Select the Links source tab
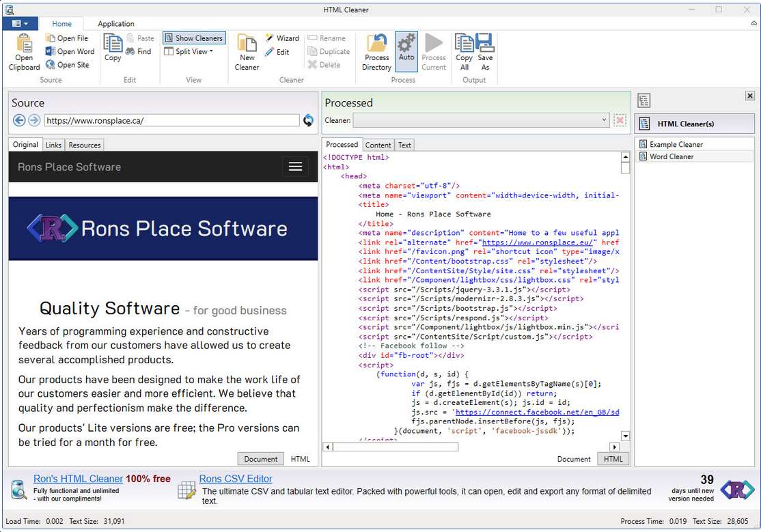Viewport: 761px width, 532px height. (x=53, y=145)
